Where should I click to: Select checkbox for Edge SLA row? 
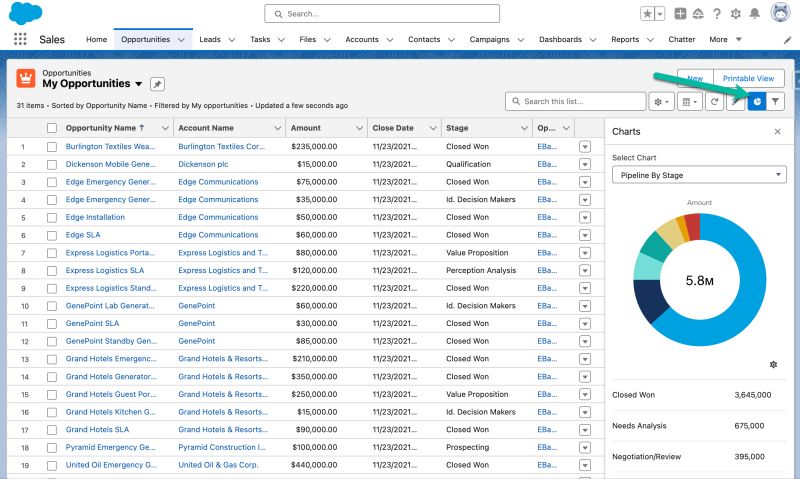[x=52, y=236]
